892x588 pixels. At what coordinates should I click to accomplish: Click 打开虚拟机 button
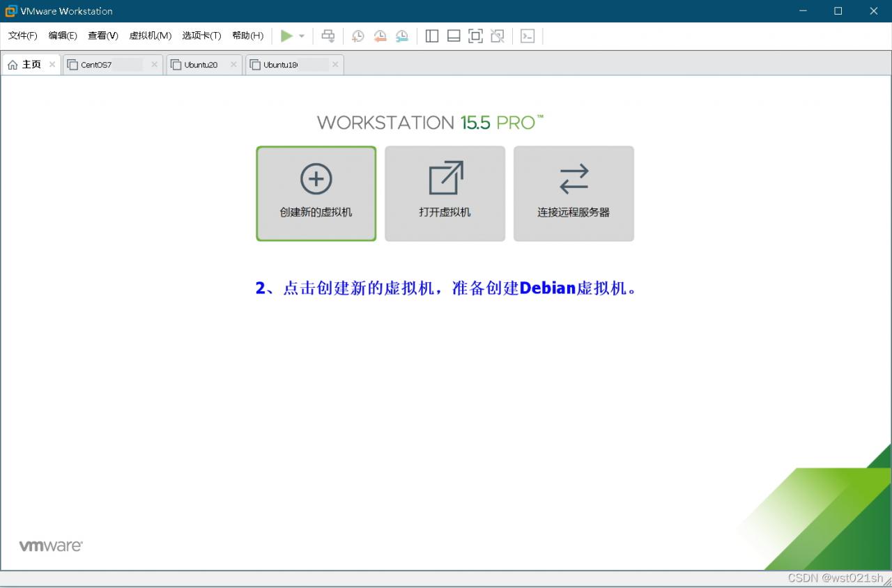445,194
